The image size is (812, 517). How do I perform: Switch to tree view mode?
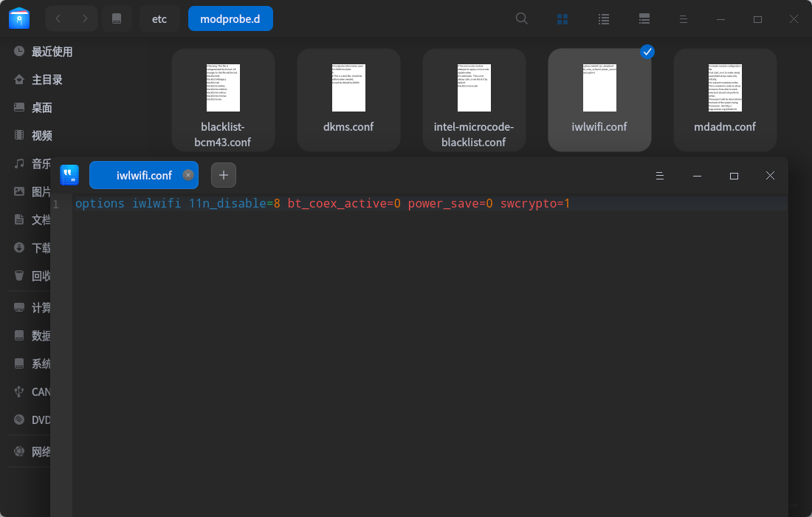tap(644, 19)
